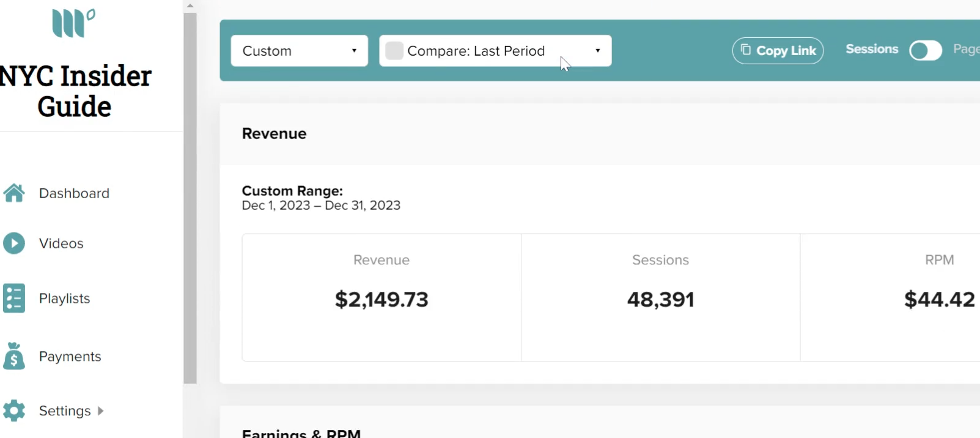Click the Settings gear icon
980x438 pixels.
coord(14,410)
